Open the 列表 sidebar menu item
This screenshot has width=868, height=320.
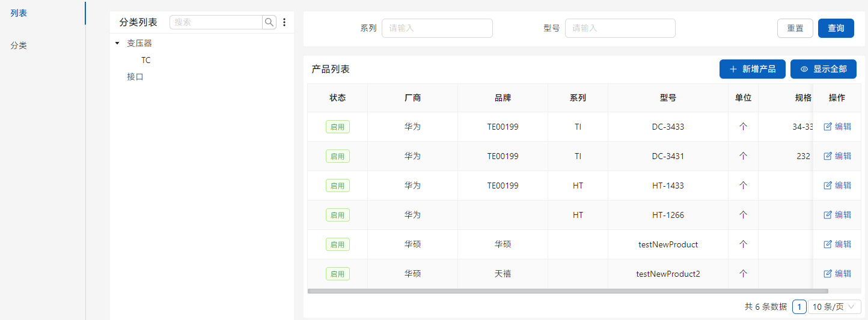[x=19, y=13]
